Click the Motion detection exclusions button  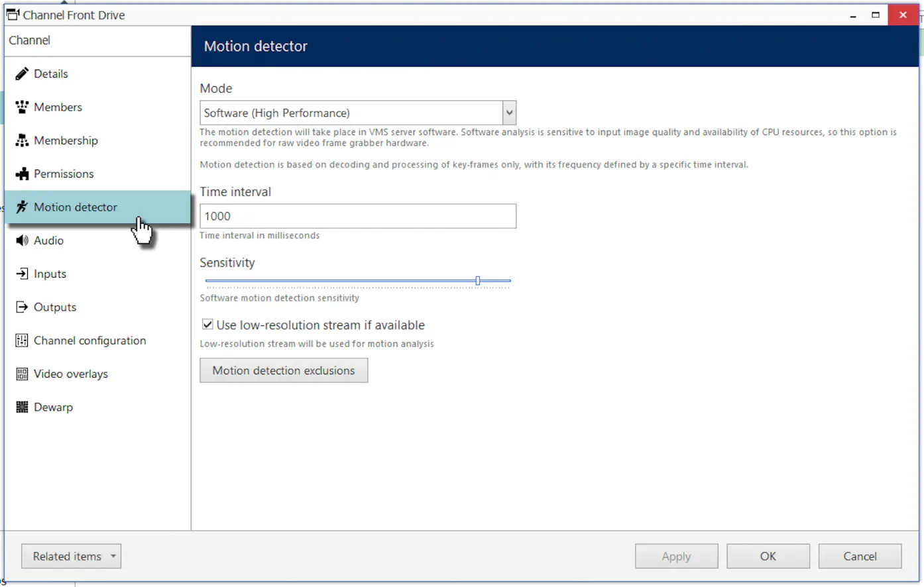click(x=284, y=370)
